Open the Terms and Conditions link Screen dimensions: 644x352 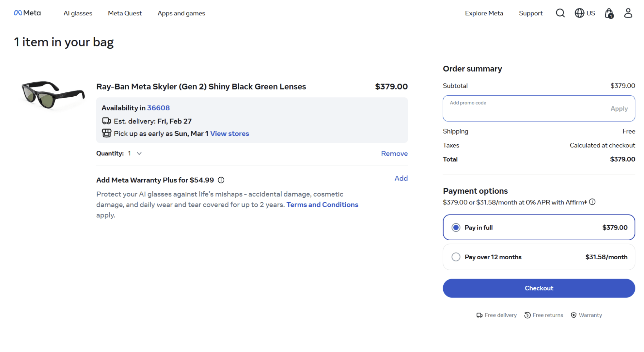click(322, 204)
